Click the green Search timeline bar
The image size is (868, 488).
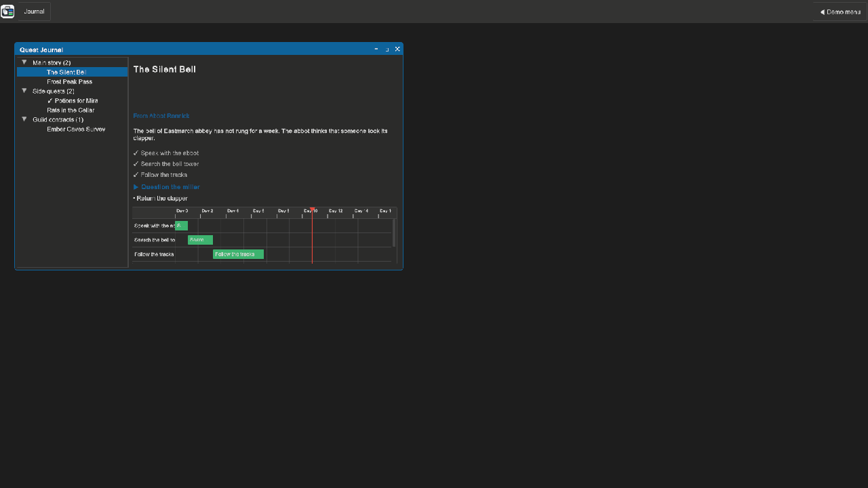pyautogui.click(x=200, y=240)
